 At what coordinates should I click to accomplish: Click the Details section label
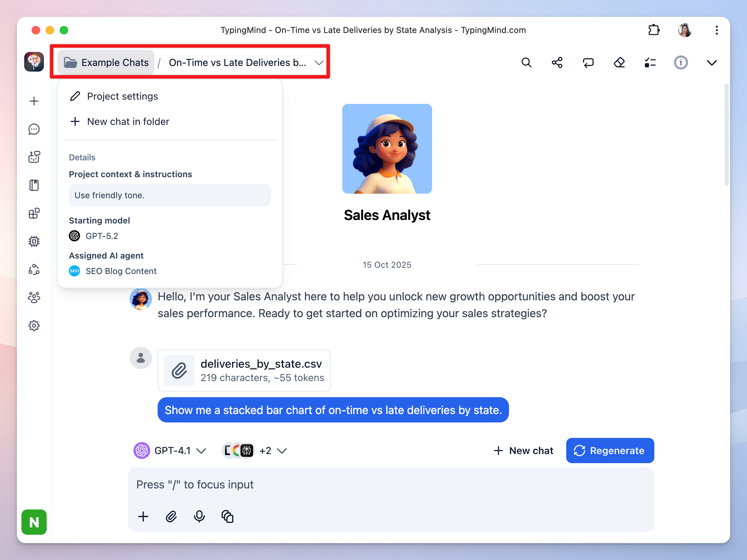[x=82, y=157]
